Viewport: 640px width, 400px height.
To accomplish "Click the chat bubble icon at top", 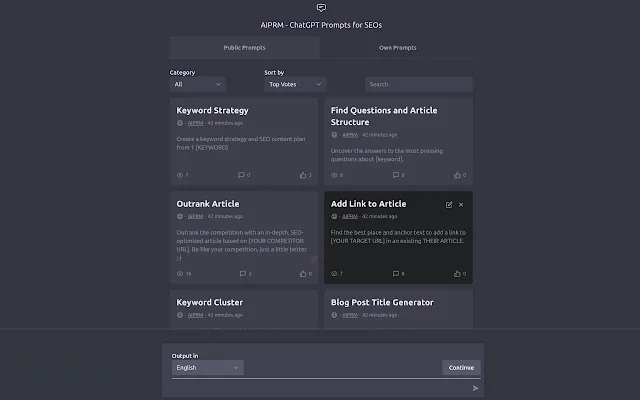I will coord(320,7).
